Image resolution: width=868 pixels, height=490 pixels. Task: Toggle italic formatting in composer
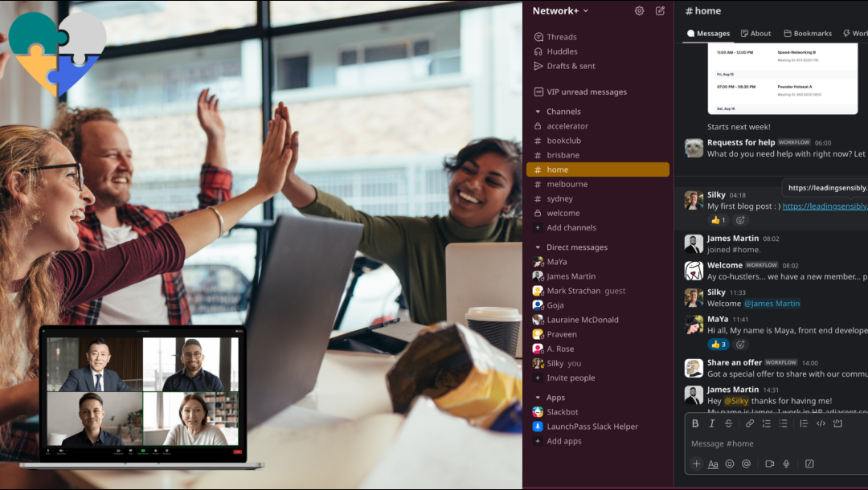pos(712,423)
